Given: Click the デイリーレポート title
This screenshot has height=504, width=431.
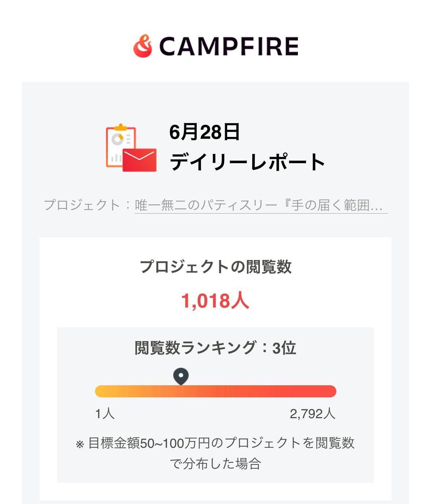Looking at the screenshot, I should pyautogui.click(x=247, y=162).
